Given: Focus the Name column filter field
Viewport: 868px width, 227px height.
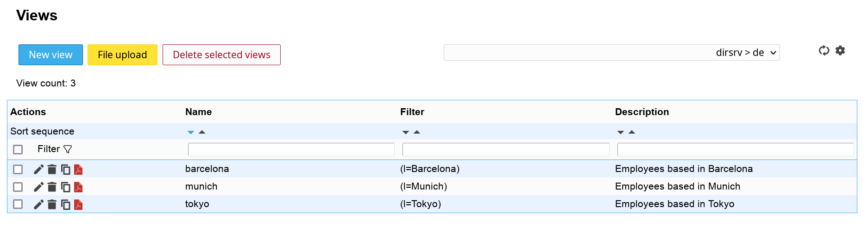Looking at the screenshot, I should (291, 149).
